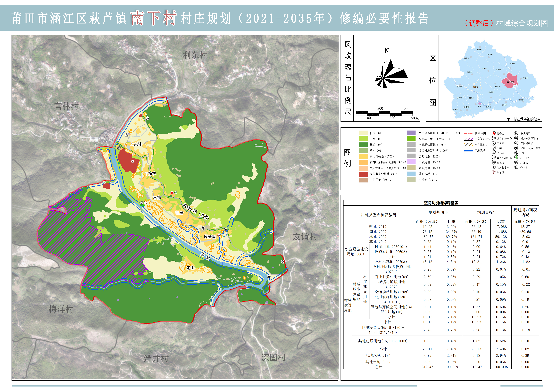Click the 陆地水域 light blue legend swatch
This screenshot has height=392, width=554.
pyautogui.click(x=411, y=174)
